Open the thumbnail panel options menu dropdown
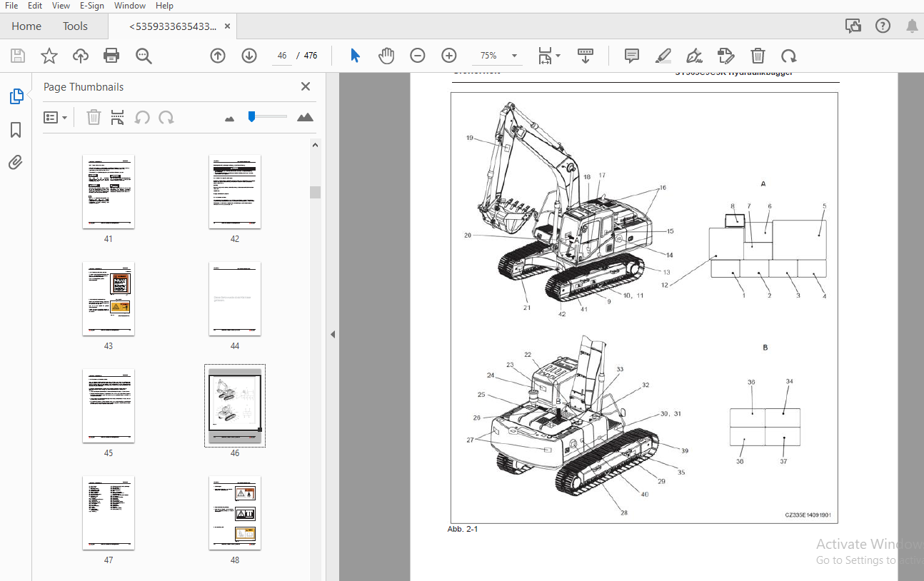Screen dimensions: 924x581 click(55, 117)
